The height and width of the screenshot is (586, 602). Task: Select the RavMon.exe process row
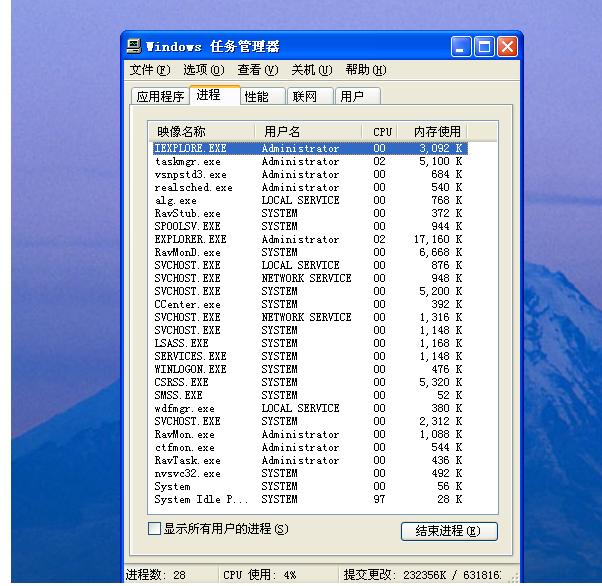click(310, 434)
